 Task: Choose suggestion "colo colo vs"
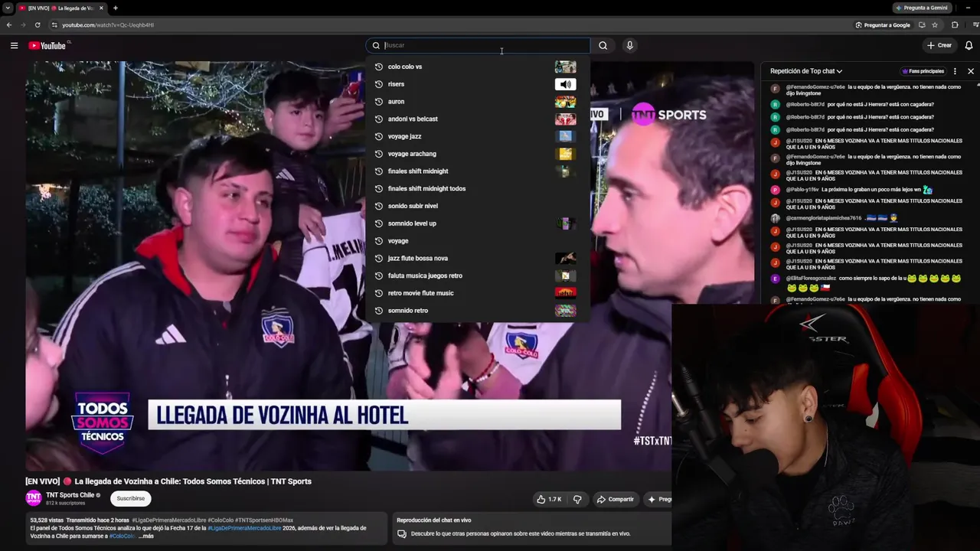(x=476, y=67)
